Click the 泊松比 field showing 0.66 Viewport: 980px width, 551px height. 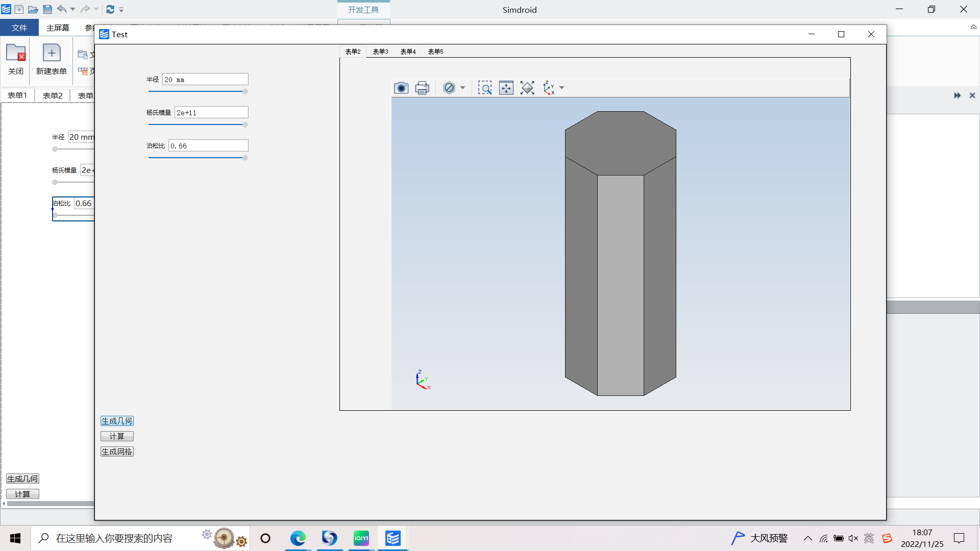[208, 145]
